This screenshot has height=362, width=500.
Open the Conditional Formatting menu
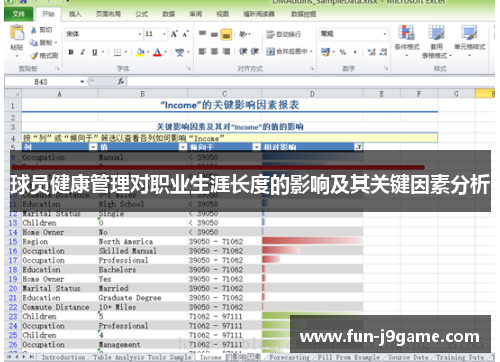(407, 41)
